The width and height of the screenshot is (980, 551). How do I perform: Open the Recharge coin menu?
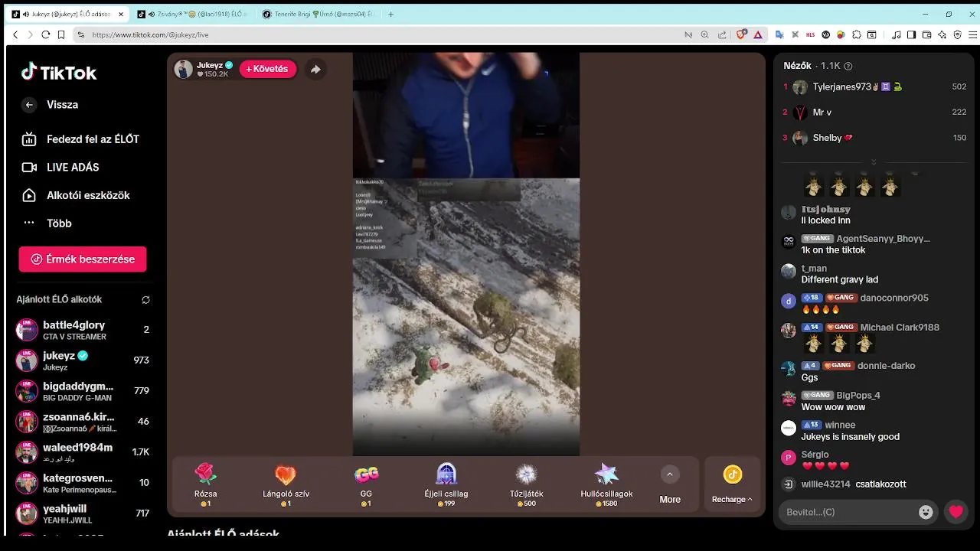pyautogui.click(x=732, y=486)
